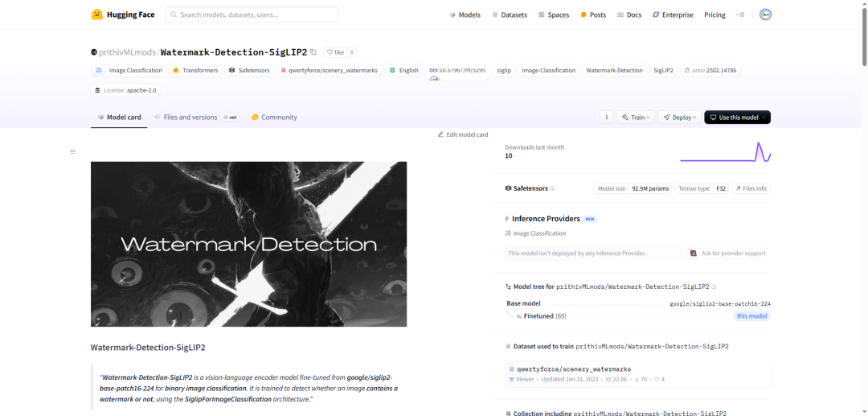Copy the model name with the copy icon
The width and height of the screenshot is (868, 416).
(313, 52)
